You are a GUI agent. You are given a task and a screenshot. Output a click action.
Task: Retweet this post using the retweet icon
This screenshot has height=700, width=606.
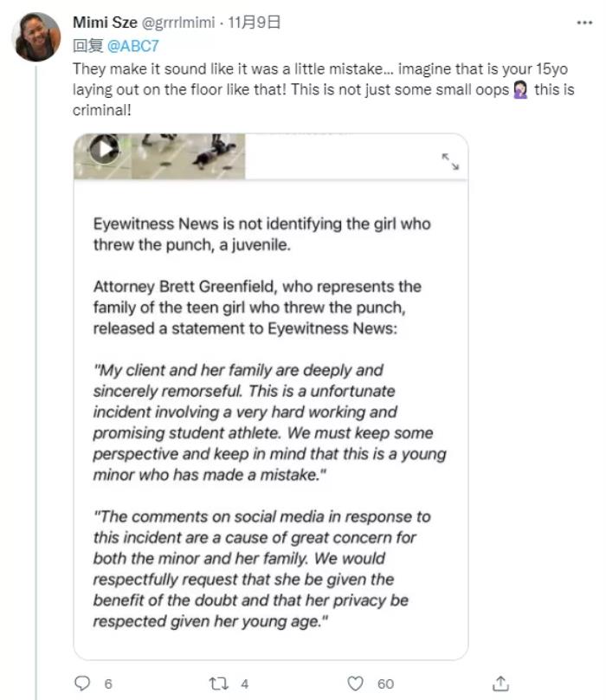(220, 684)
